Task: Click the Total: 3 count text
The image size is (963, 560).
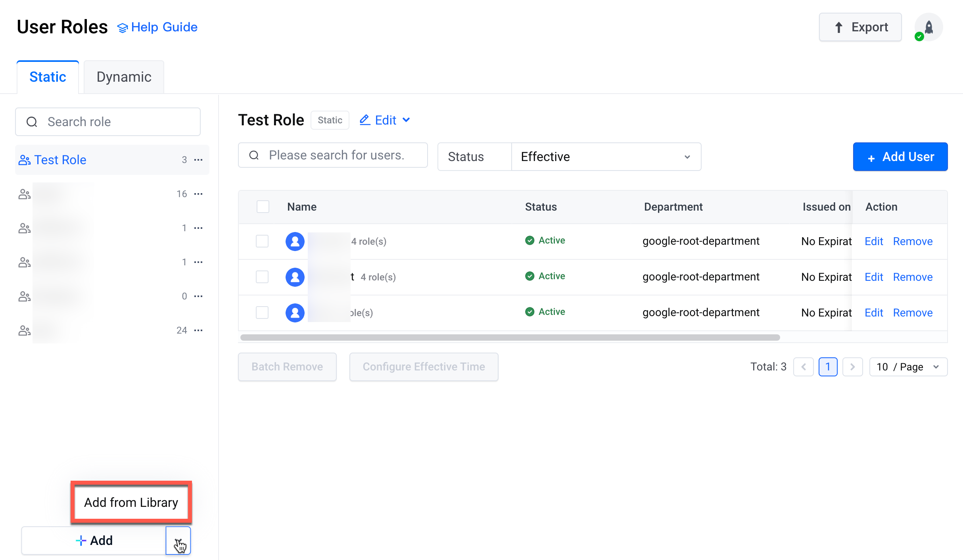Action: [x=768, y=367]
